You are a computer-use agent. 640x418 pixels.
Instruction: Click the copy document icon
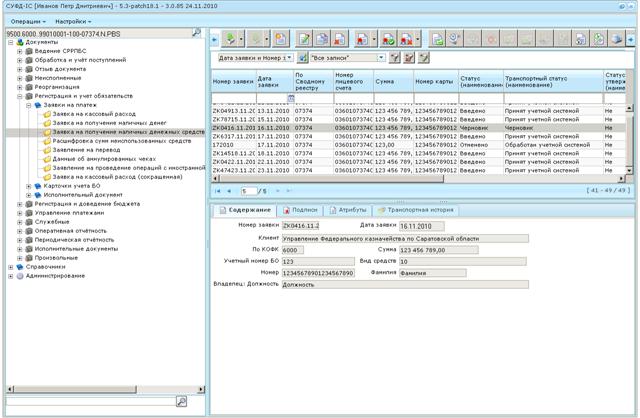pyautogui.click(x=322, y=39)
